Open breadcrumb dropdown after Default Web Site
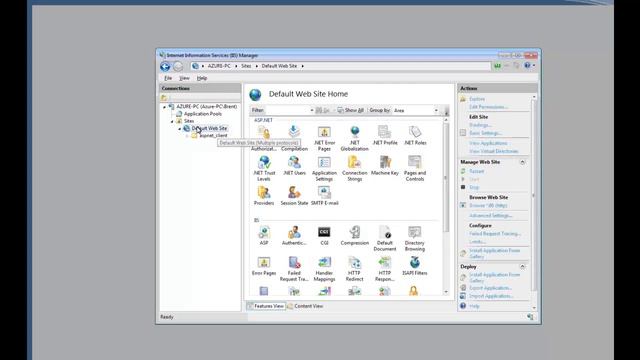Image resolution: width=640 pixels, height=360 pixels. click(302, 66)
